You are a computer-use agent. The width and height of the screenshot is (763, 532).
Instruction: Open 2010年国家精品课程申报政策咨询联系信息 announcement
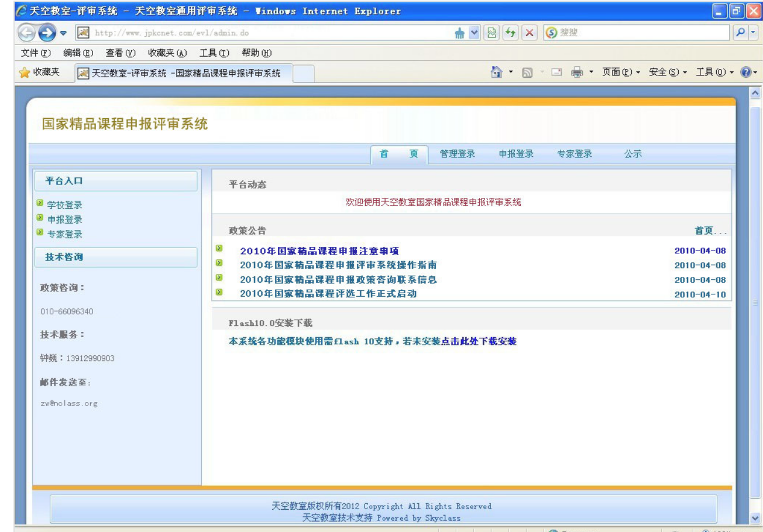339,280
